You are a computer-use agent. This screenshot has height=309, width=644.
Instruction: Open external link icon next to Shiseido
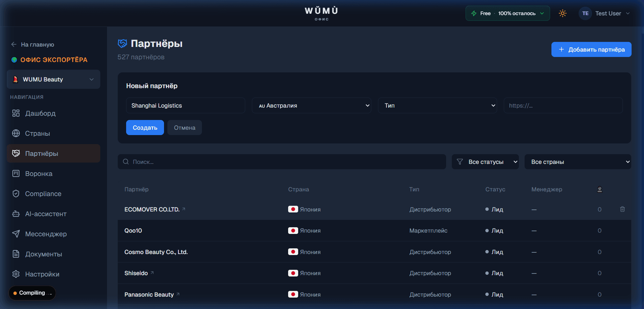coord(152,273)
